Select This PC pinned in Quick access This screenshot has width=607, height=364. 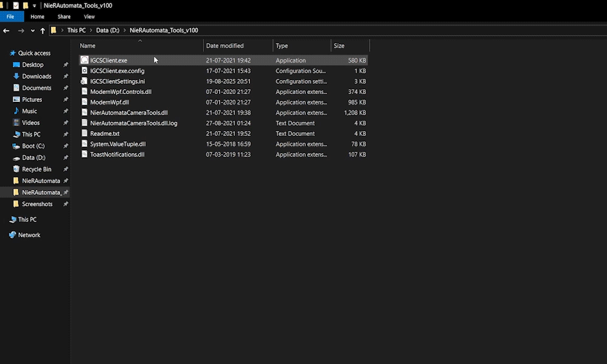point(31,134)
